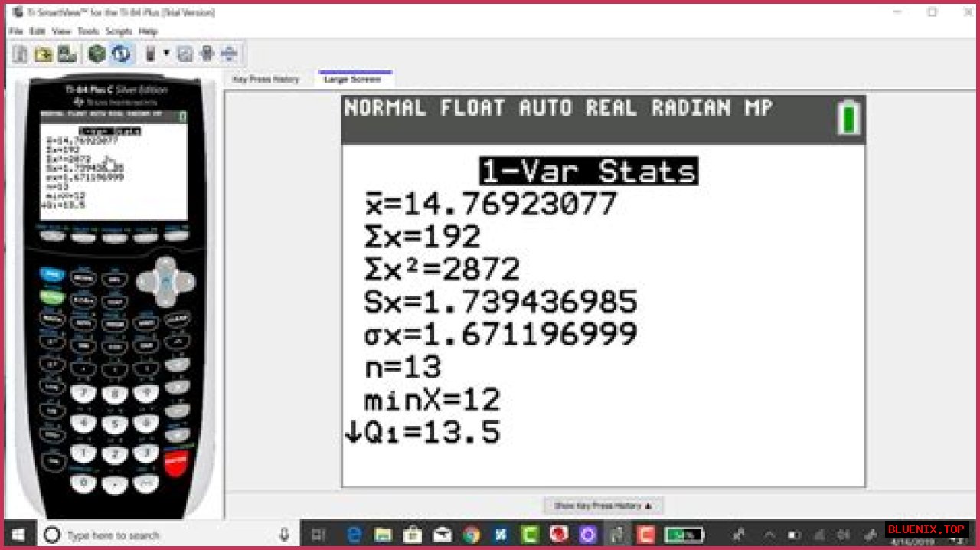Select the Large Screen tab

point(354,78)
